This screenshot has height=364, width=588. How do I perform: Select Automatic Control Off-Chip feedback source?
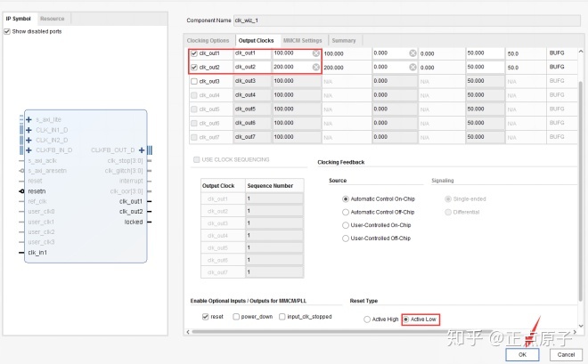[346, 212]
